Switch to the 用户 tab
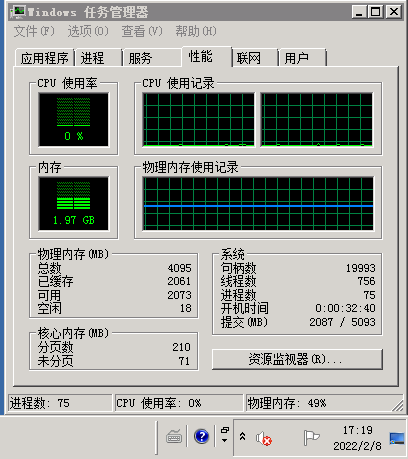Viewport: 408px width, 459px height. click(302, 58)
